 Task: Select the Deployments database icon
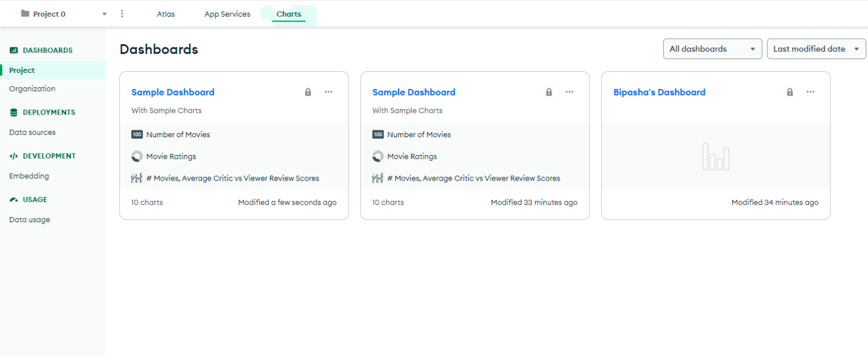pyautogui.click(x=13, y=112)
